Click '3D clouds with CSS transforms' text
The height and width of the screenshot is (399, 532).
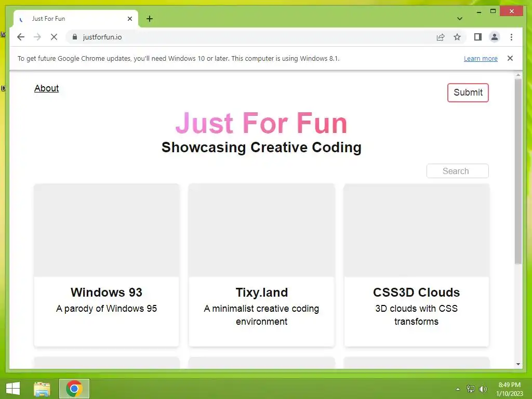(x=416, y=315)
